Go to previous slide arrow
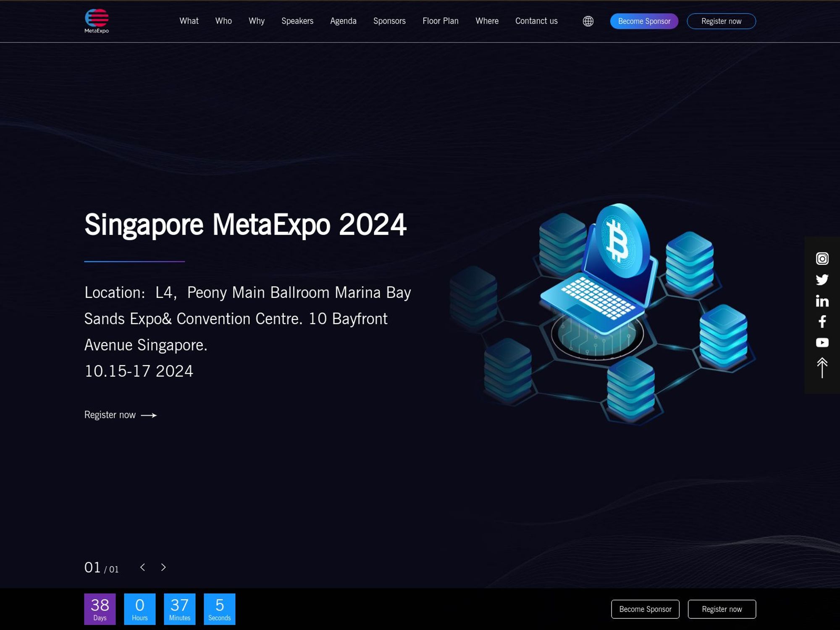This screenshot has width=840, height=630. coord(143,567)
